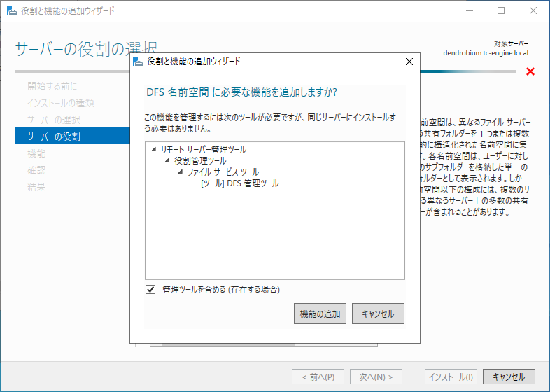Click the red X error icon

[530, 71]
